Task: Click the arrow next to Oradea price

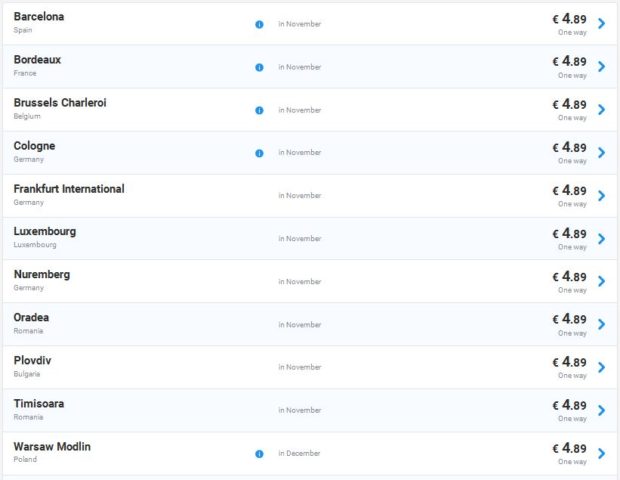Action: click(601, 325)
